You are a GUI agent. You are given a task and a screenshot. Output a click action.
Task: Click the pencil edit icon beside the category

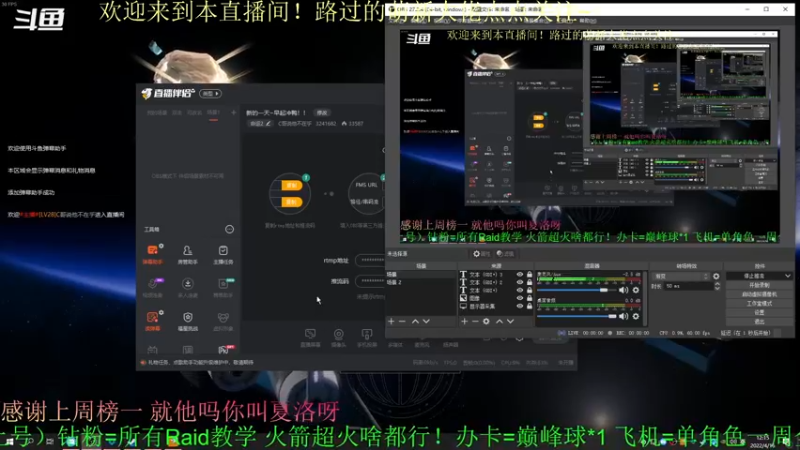click(x=268, y=123)
